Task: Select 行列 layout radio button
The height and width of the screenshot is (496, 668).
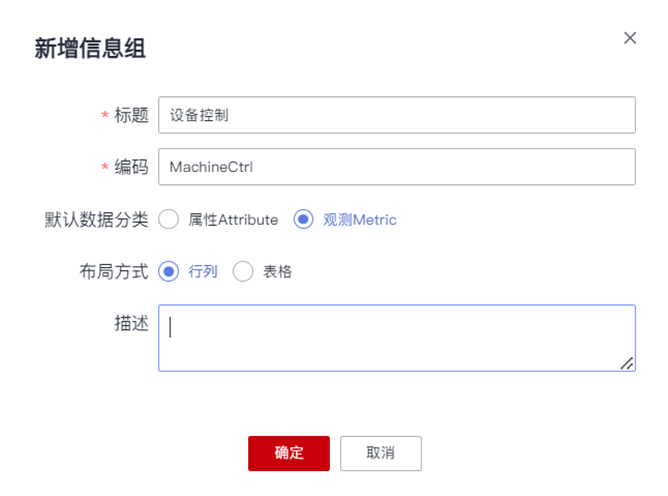Action: [169, 271]
